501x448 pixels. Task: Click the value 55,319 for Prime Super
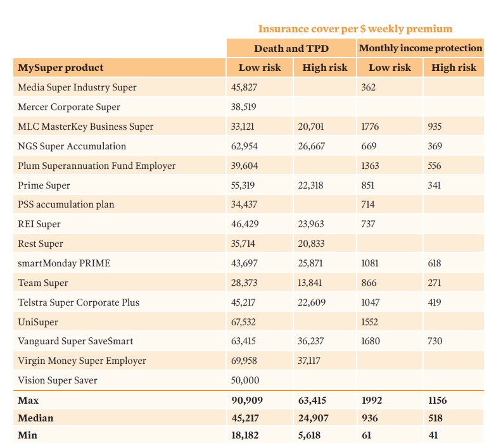243,185
